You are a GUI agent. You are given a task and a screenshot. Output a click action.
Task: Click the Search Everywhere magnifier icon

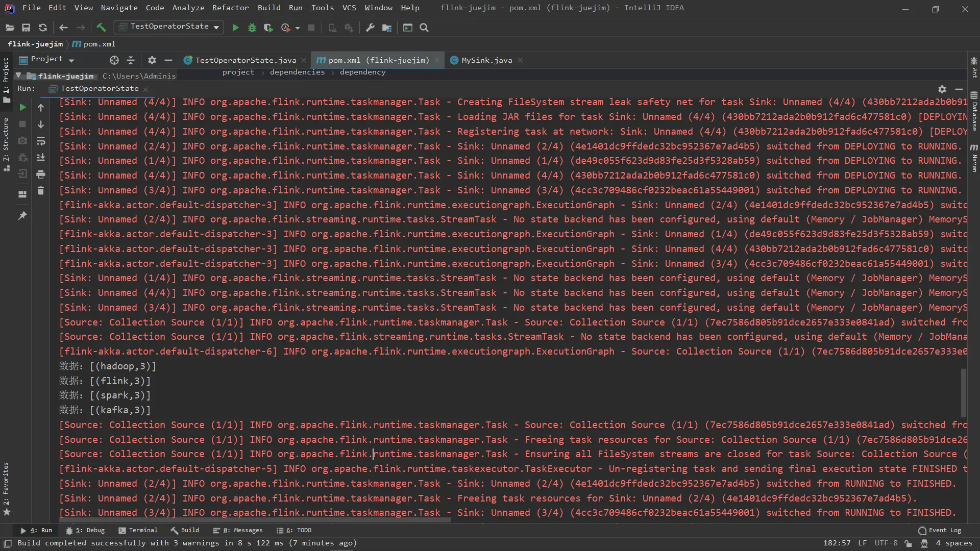(x=424, y=28)
